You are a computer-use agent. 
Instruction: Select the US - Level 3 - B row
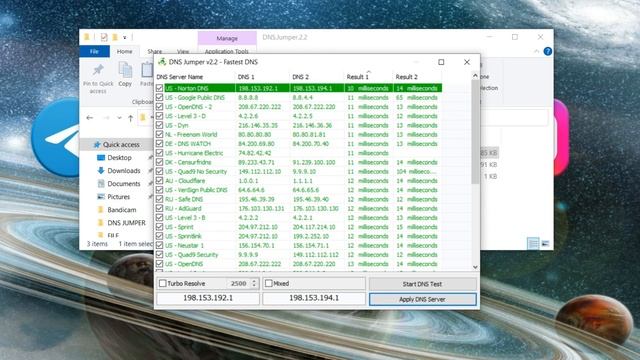299,218
